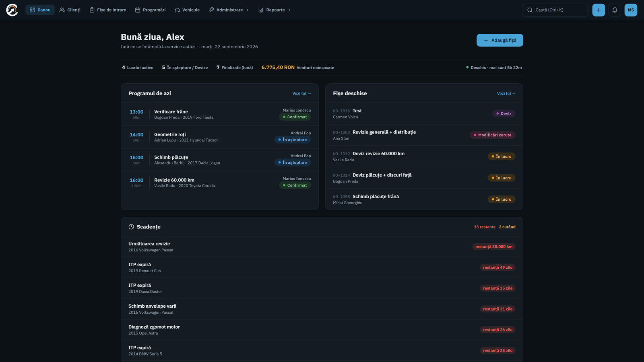Open the MS user avatar menu

631,10
